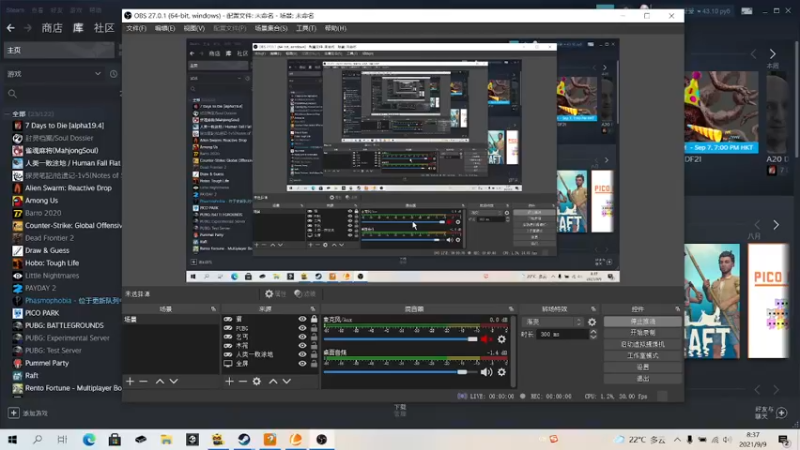The width and height of the screenshot is (800, 450).
Task: Collapse the 全部 games group in Steam
Action: tap(7, 114)
